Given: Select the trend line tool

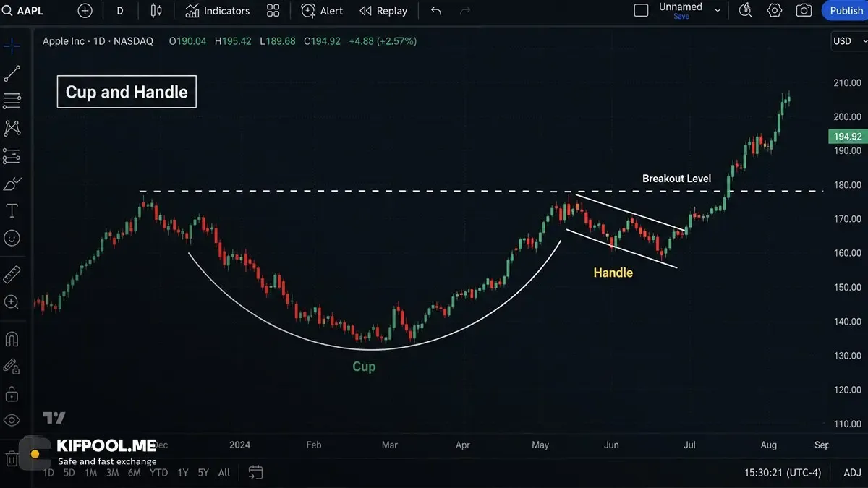Looking at the screenshot, I should (x=12, y=73).
